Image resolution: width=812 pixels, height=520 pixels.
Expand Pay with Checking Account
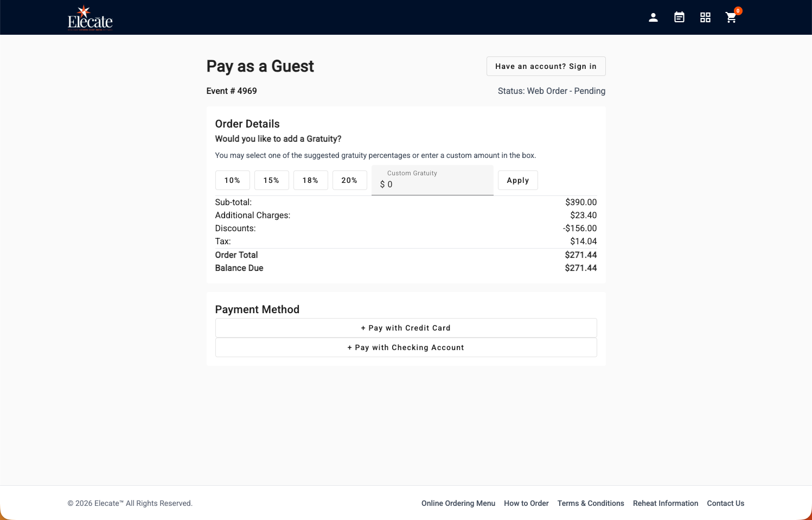406,347
